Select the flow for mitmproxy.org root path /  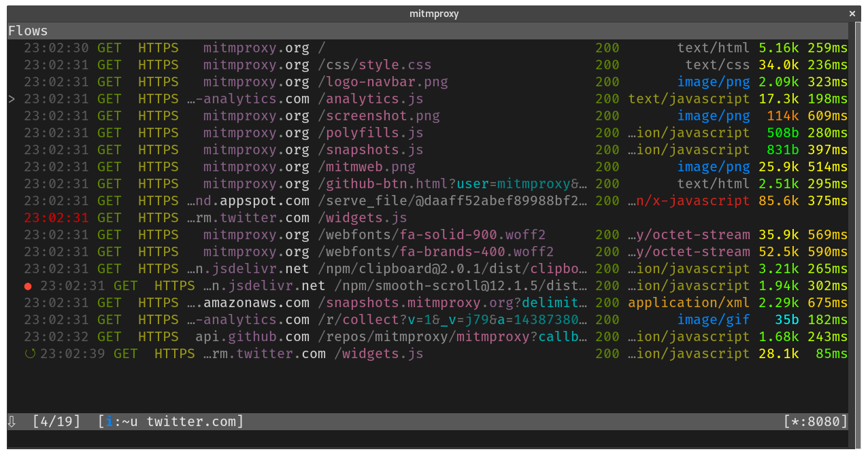click(428, 48)
